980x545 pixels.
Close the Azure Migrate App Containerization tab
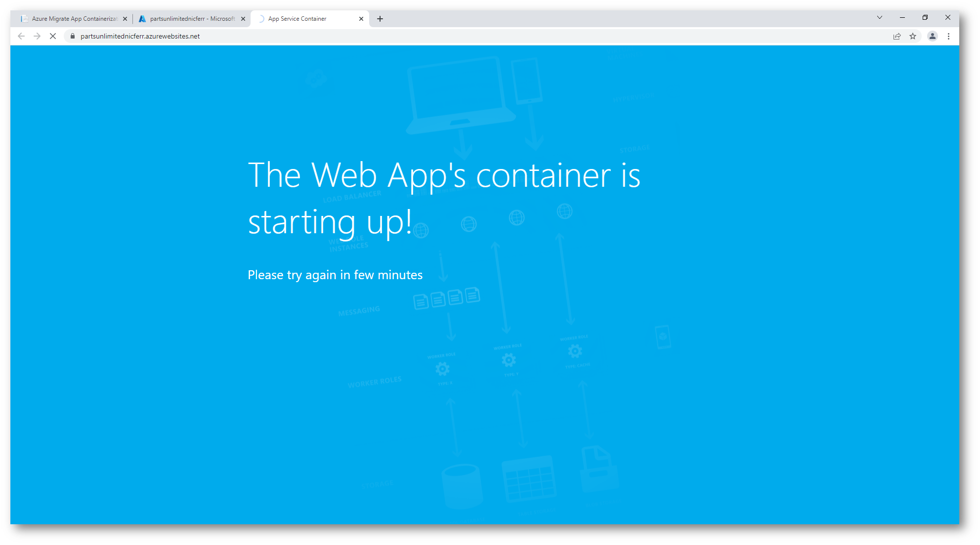coord(125,19)
